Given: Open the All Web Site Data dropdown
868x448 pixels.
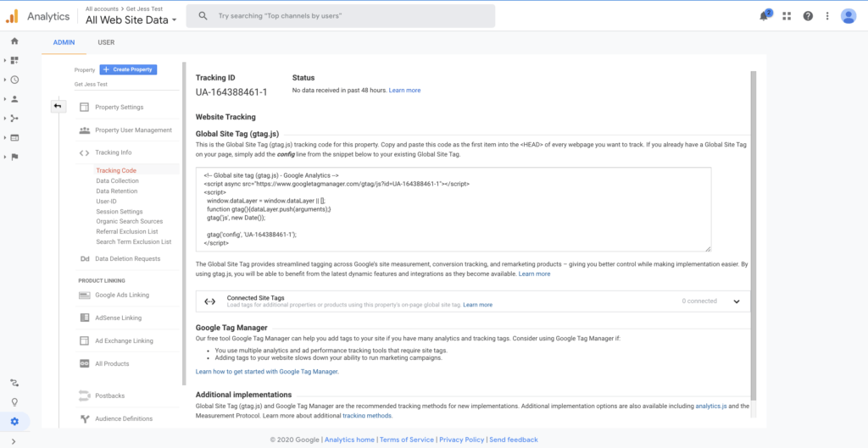Looking at the screenshot, I should [131, 20].
